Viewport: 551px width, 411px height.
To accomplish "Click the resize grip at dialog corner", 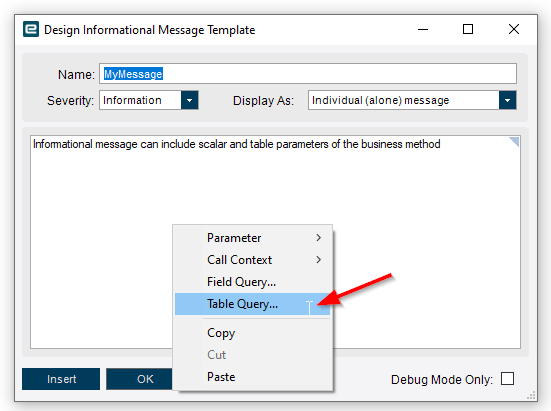I will click(x=532, y=395).
